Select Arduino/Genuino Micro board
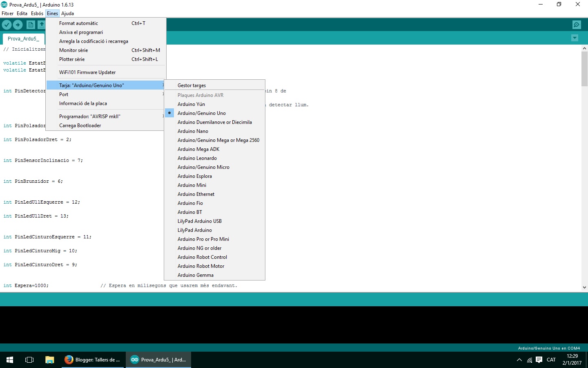 (215, 167)
